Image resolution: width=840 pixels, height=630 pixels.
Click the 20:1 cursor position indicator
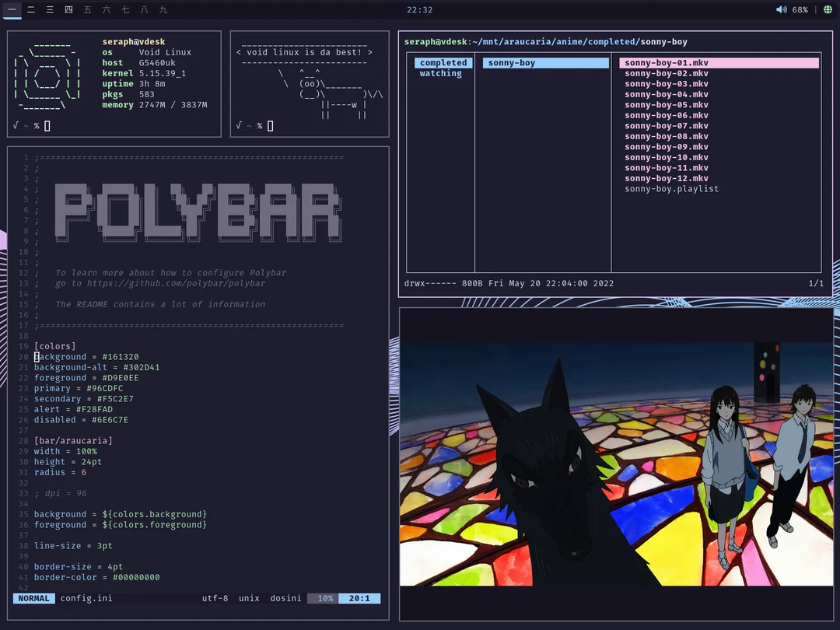[x=359, y=598]
